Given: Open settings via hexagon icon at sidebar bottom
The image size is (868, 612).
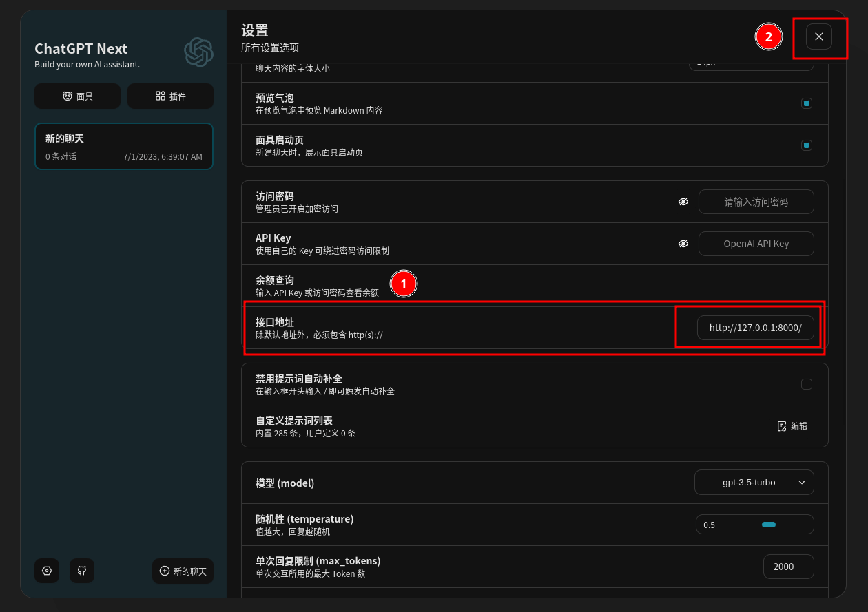Looking at the screenshot, I should 47,571.
